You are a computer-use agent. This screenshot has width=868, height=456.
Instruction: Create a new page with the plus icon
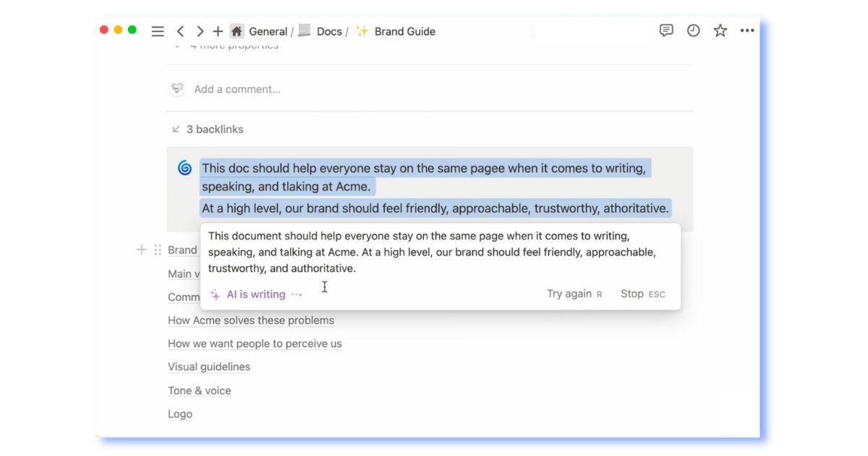[x=217, y=30]
